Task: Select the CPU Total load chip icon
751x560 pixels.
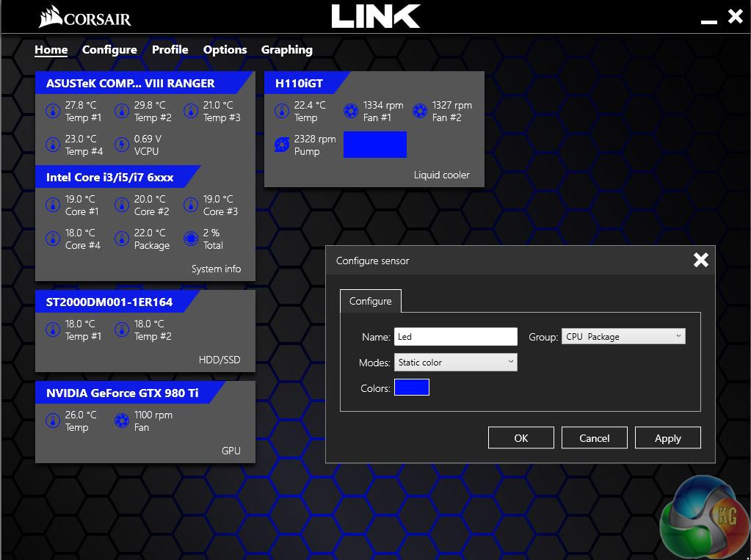Action: coord(191,239)
